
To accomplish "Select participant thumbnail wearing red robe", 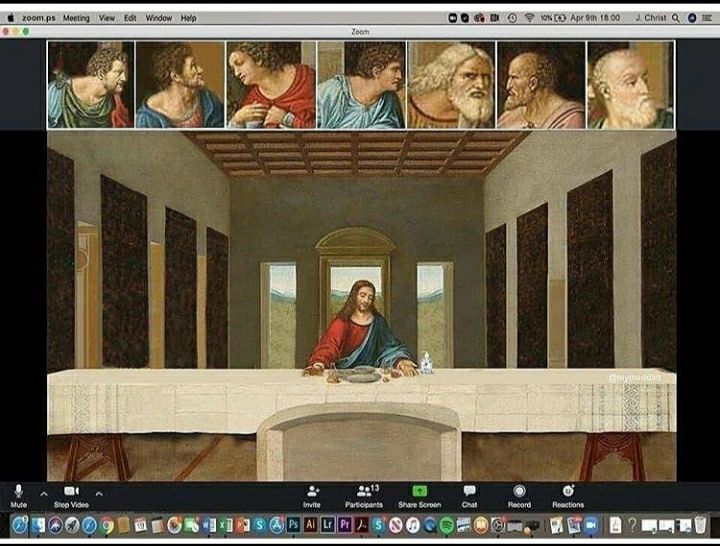I will point(271,85).
